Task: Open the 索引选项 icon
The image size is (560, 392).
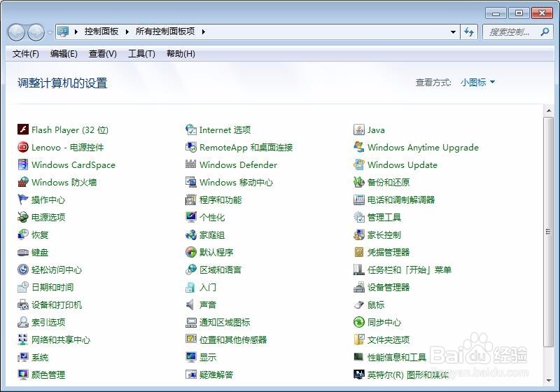Action: (23, 322)
